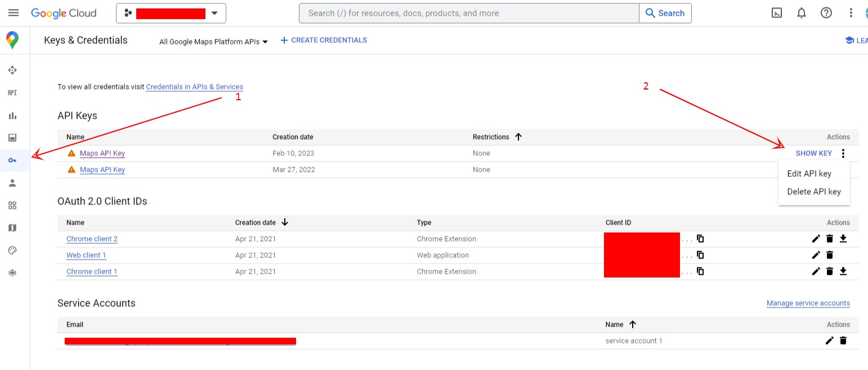Click the Google Maps Platform pin icon
Screen dimensions: 868x370
pos(12,40)
